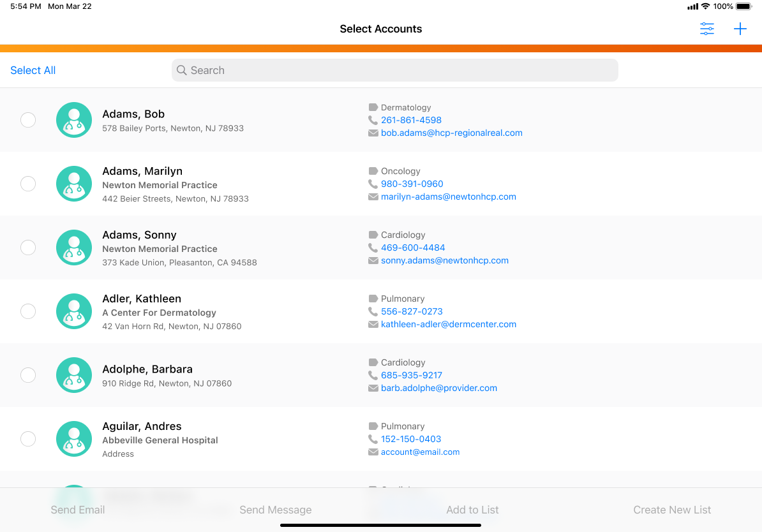Tap Select All accounts
Viewport: 762px width, 532px height.
33,70
